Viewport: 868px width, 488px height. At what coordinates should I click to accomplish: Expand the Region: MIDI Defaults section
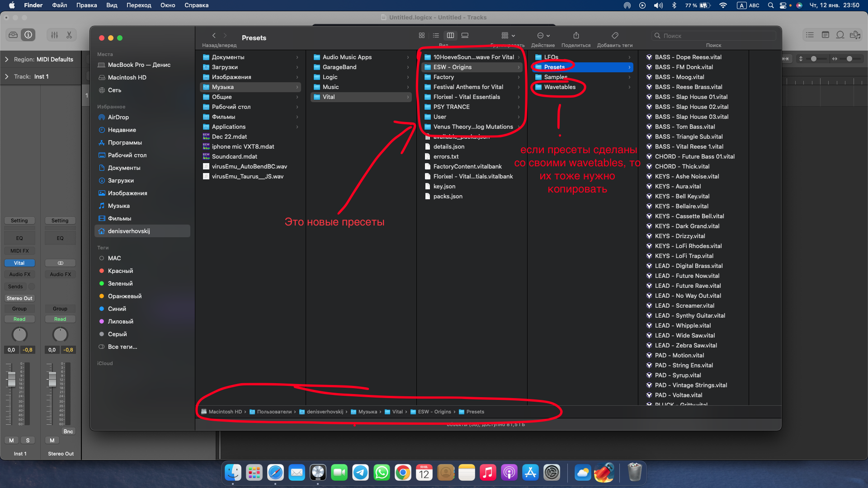pos(6,59)
